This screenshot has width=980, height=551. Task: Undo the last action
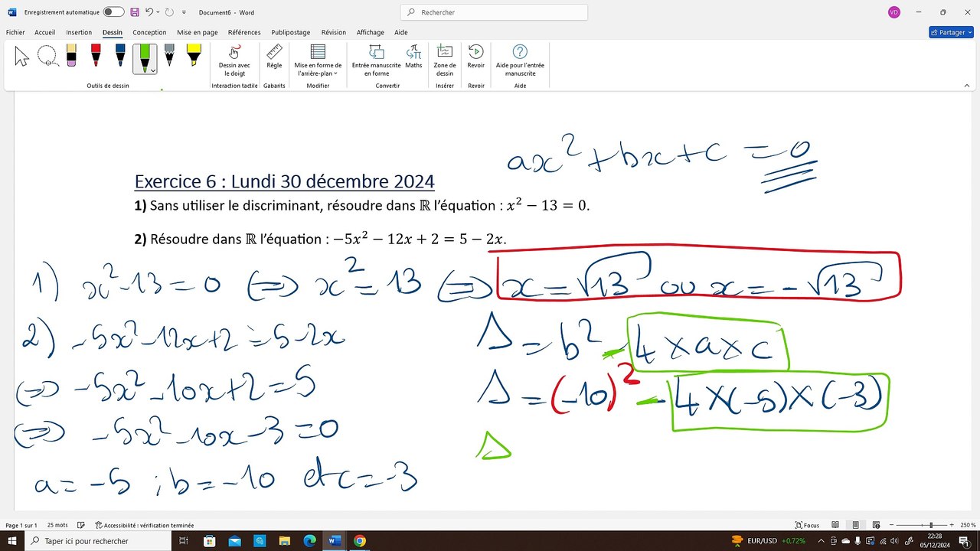[x=151, y=12]
